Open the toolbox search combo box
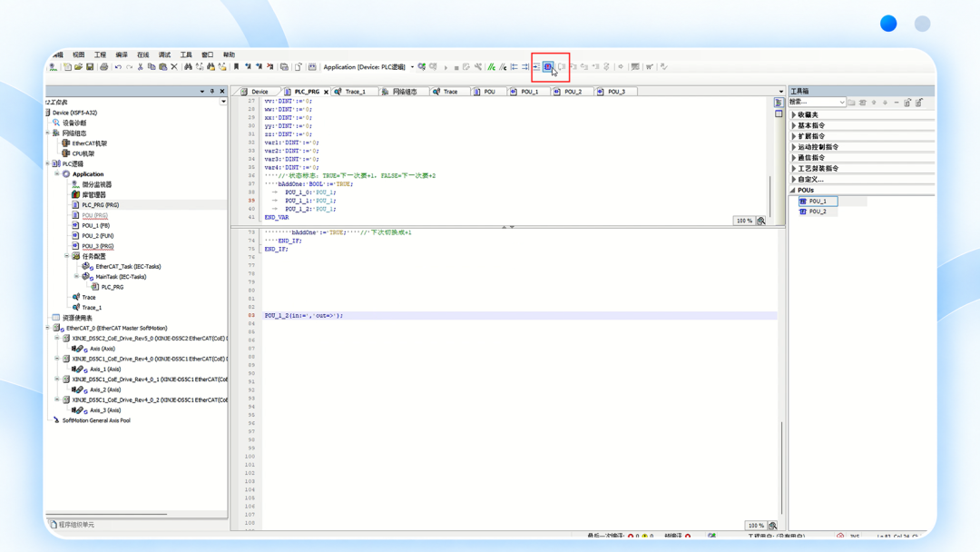The image size is (980, 552). point(817,102)
